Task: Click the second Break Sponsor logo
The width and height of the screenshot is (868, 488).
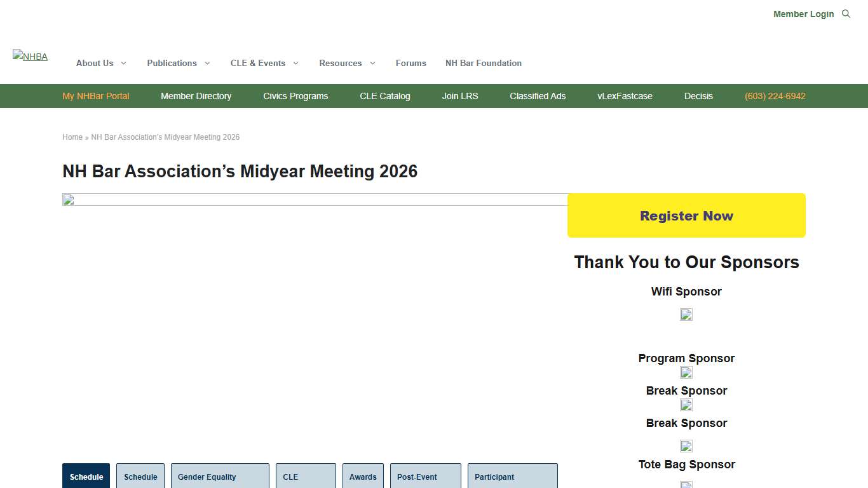Action: tap(686, 445)
